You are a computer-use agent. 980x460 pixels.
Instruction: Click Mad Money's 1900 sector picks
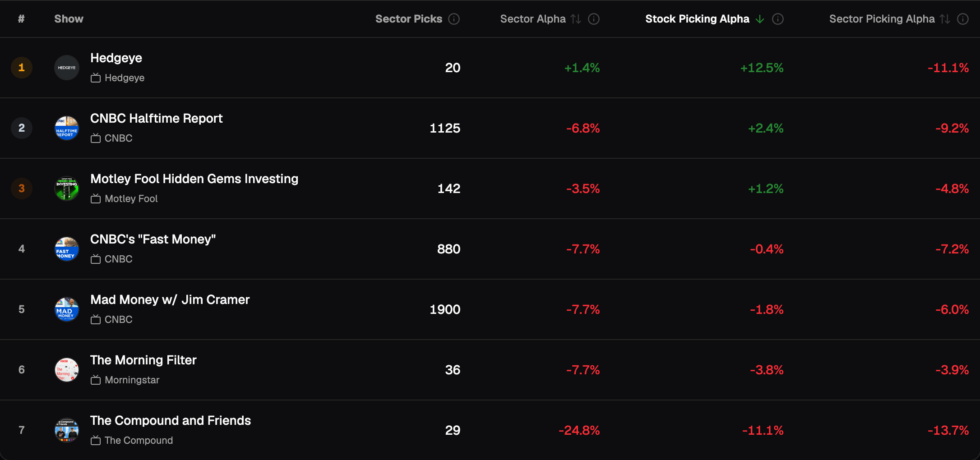point(445,310)
